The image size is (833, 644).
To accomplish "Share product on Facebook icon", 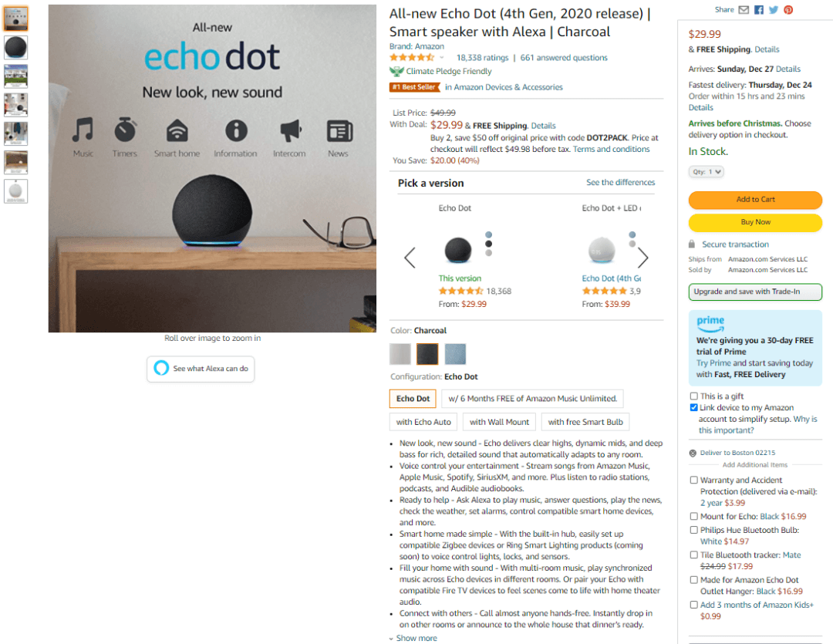I will [759, 10].
